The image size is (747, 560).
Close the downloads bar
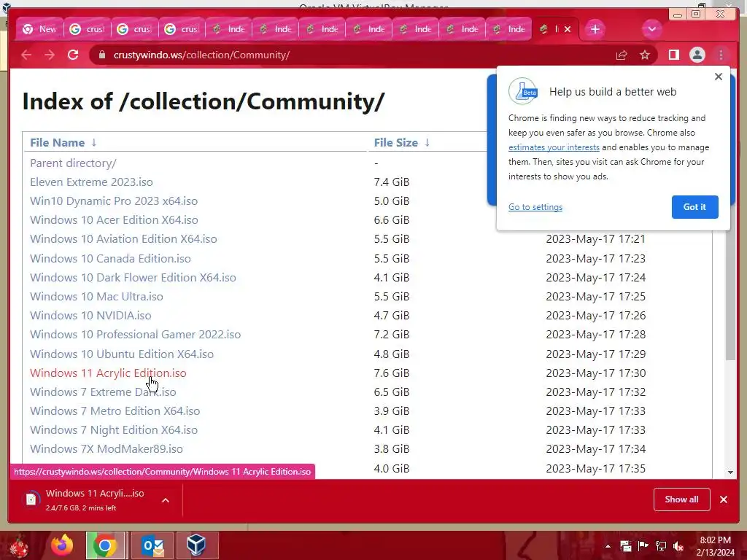tap(723, 499)
